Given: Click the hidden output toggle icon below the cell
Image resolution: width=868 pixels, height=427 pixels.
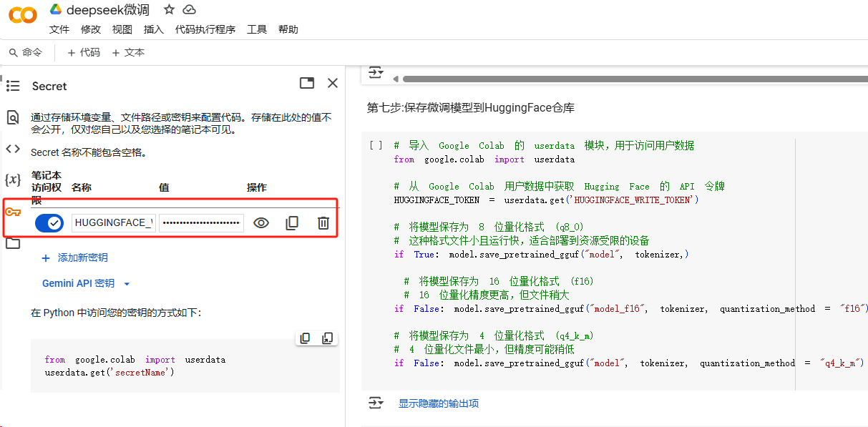Looking at the screenshot, I should [376, 403].
